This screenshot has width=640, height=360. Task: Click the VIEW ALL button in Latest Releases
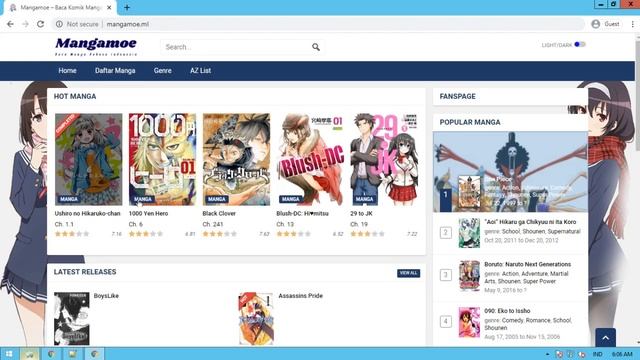tap(408, 273)
